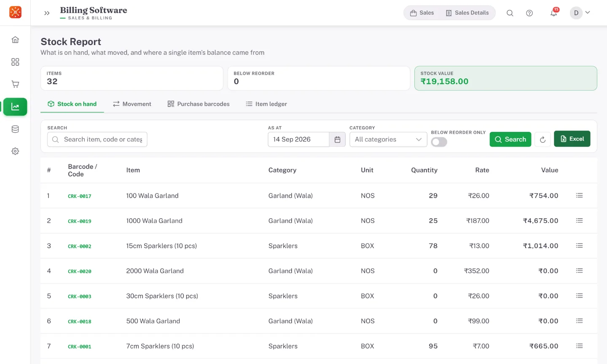
Task: Click the Stock Value summary card
Action: [506, 78]
